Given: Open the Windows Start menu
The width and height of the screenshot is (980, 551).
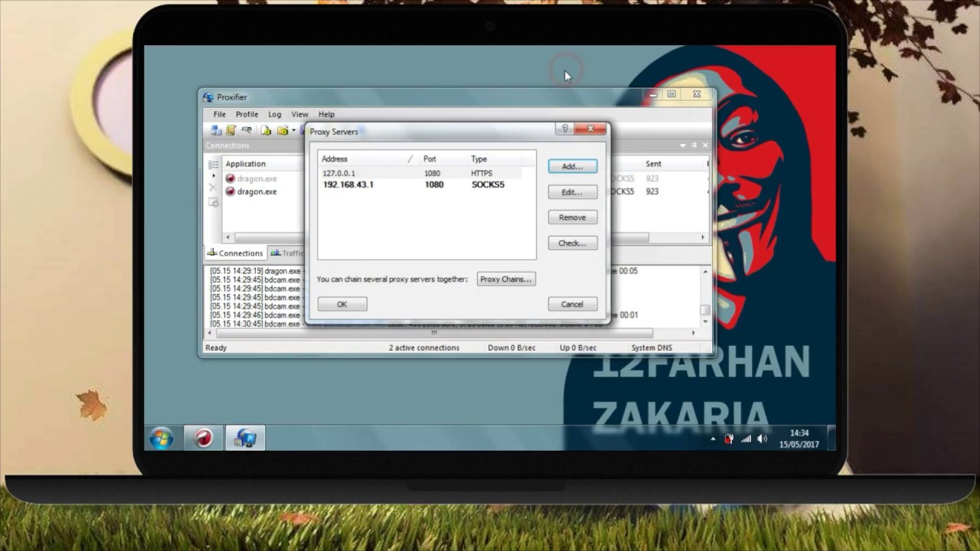Looking at the screenshot, I should 162,439.
